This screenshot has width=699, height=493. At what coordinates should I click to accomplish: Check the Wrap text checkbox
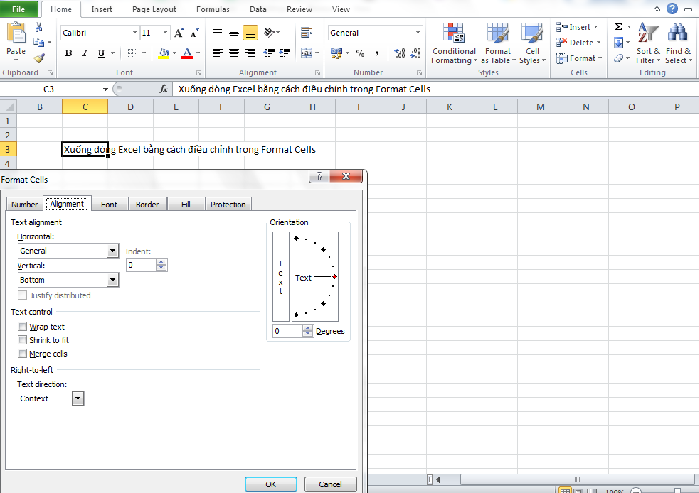(22, 327)
